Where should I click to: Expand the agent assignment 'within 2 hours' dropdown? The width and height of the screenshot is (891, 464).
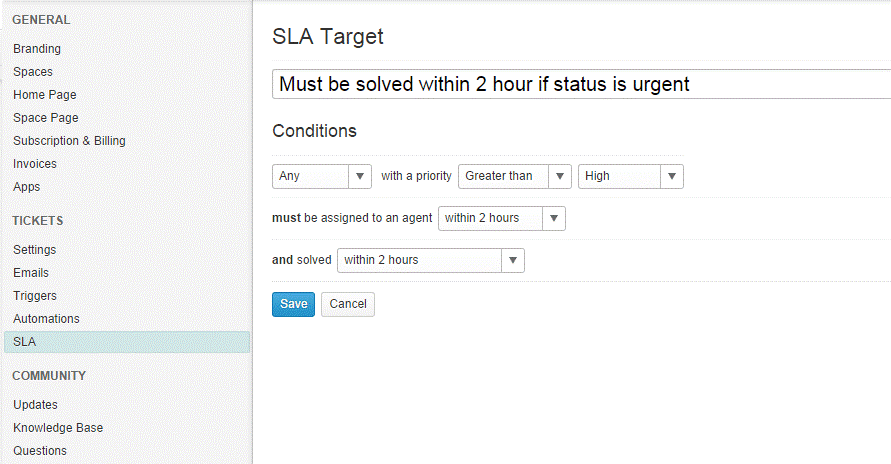point(501,218)
